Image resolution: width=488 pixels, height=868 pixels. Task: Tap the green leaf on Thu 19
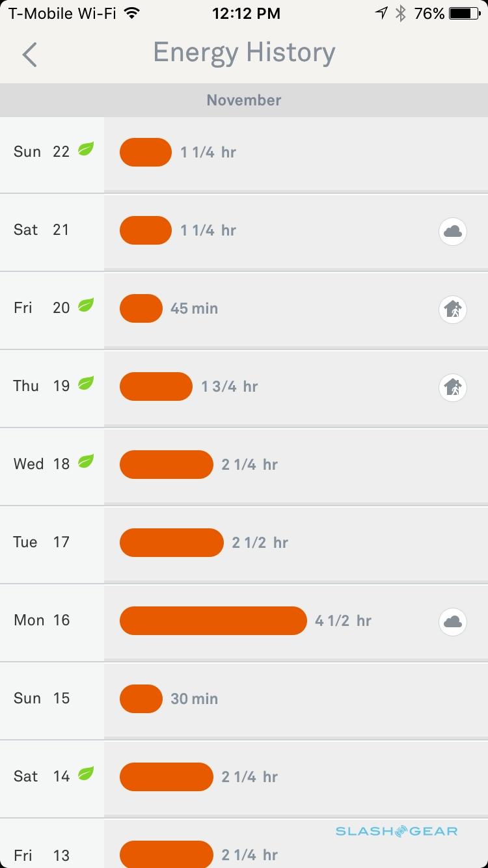86,383
